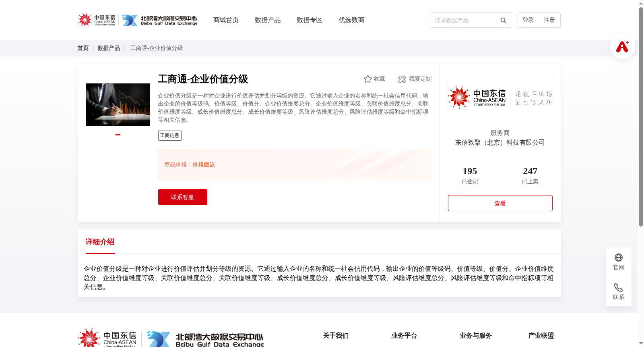
Task: Click the Beibu Gulf Data Exchange header logo
Action: tap(160, 20)
